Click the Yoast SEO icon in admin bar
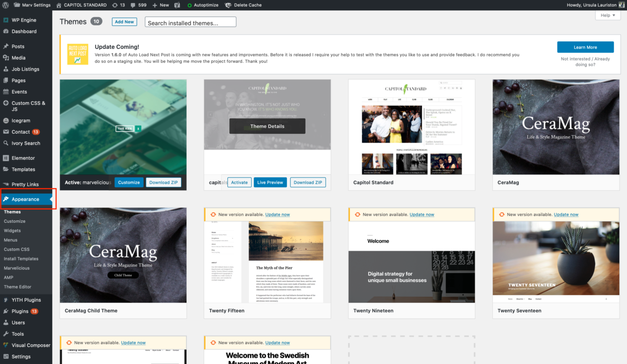Screen dimensions: 627x364 [x=178, y=5]
